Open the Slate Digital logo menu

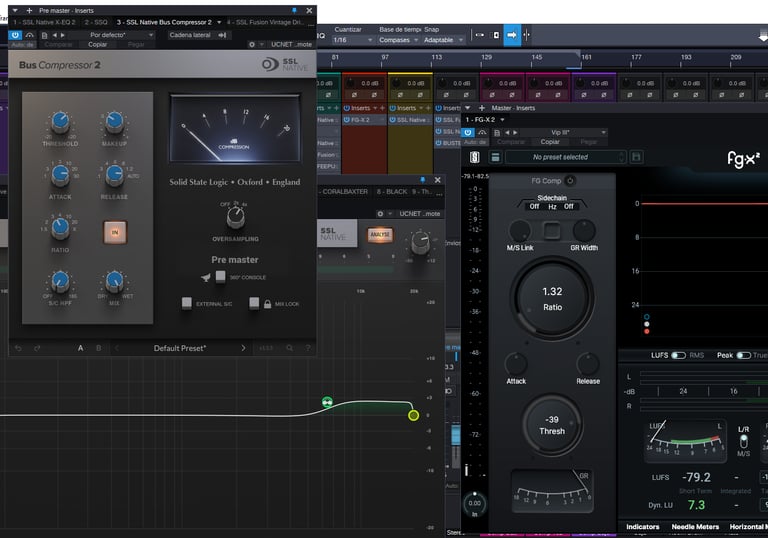coord(474,157)
